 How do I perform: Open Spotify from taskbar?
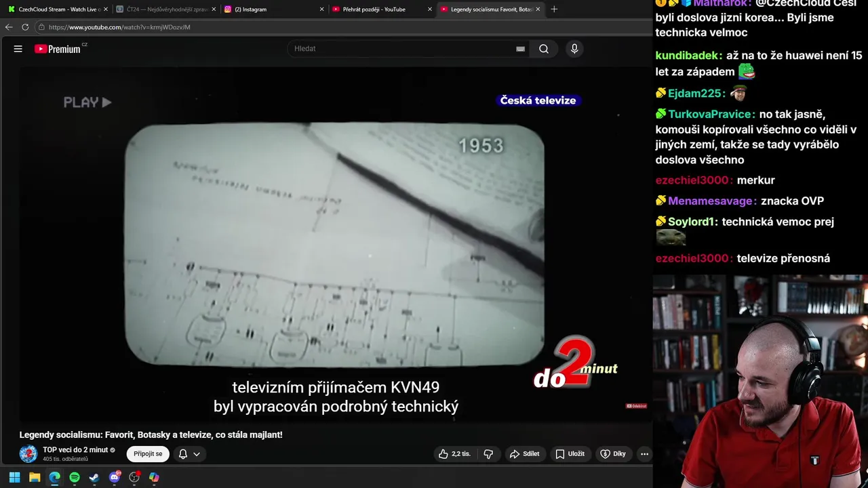tap(75, 477)
